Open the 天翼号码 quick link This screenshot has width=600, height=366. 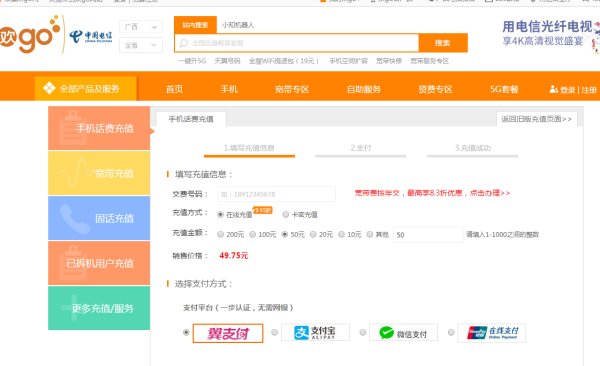click(x=227, y=61)
